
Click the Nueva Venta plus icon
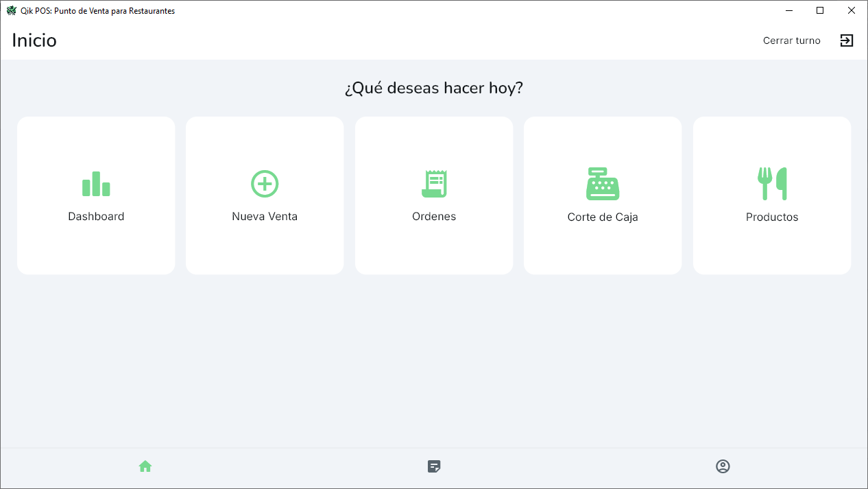coord(265,183)
